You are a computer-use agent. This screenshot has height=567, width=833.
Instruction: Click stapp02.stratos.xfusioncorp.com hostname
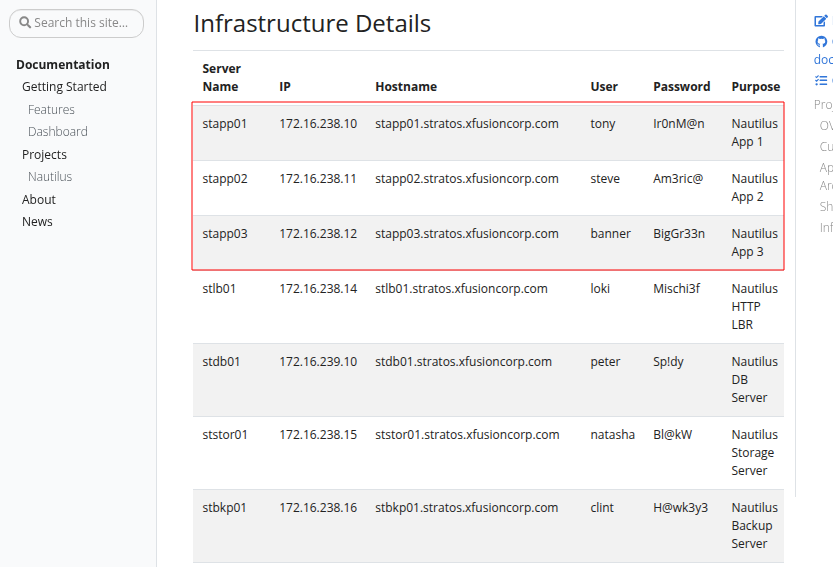point(466,179)
